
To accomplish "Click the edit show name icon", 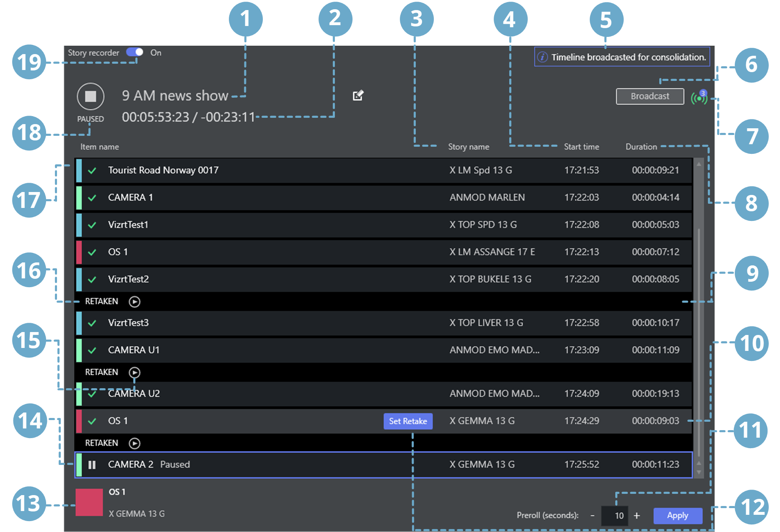I will click(358, 96).
